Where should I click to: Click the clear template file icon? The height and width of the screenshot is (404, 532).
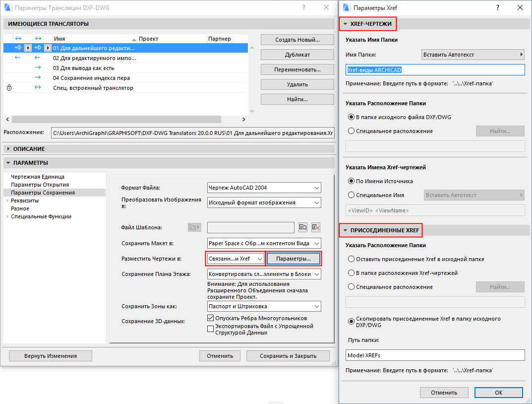click(x=316, y=227)
